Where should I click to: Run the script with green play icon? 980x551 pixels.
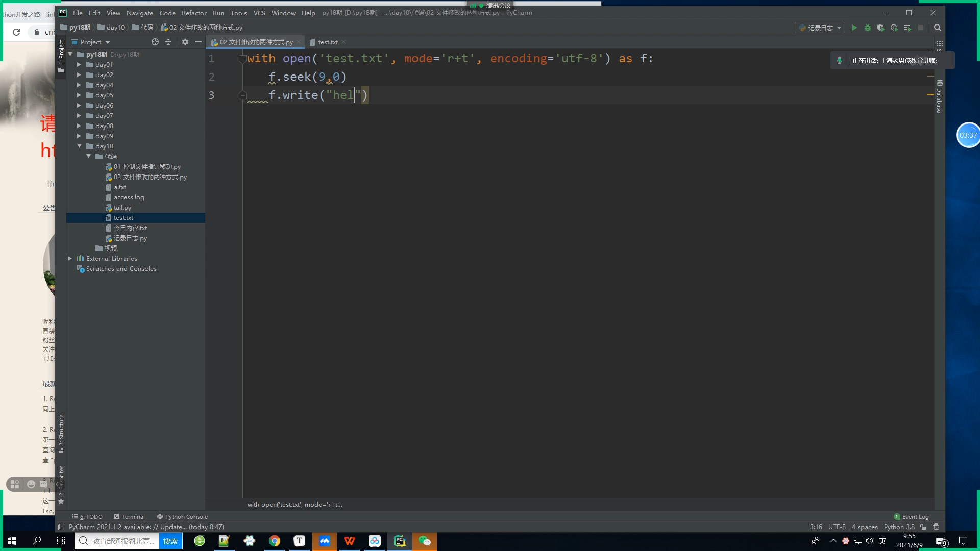[854, 28]
